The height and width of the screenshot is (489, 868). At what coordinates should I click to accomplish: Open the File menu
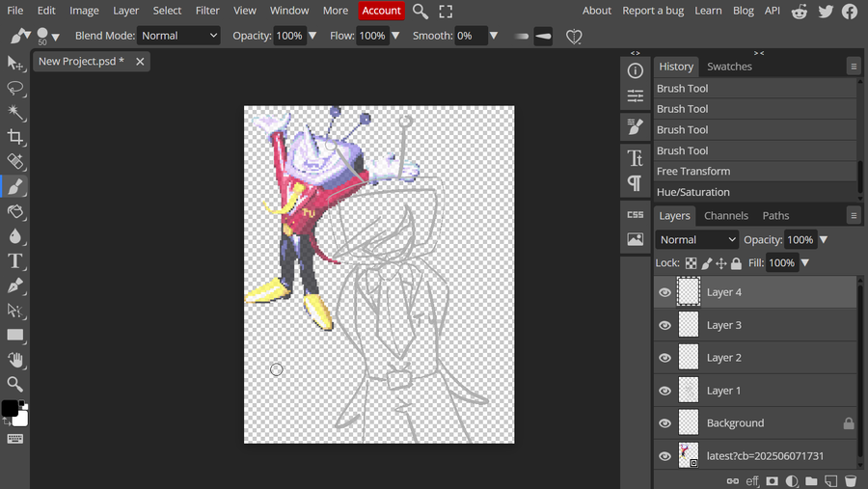point(14,11)
